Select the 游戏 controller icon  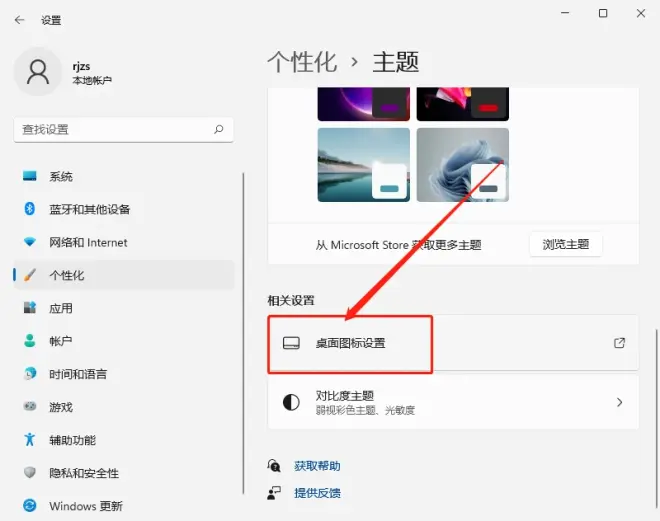[29, 407]
